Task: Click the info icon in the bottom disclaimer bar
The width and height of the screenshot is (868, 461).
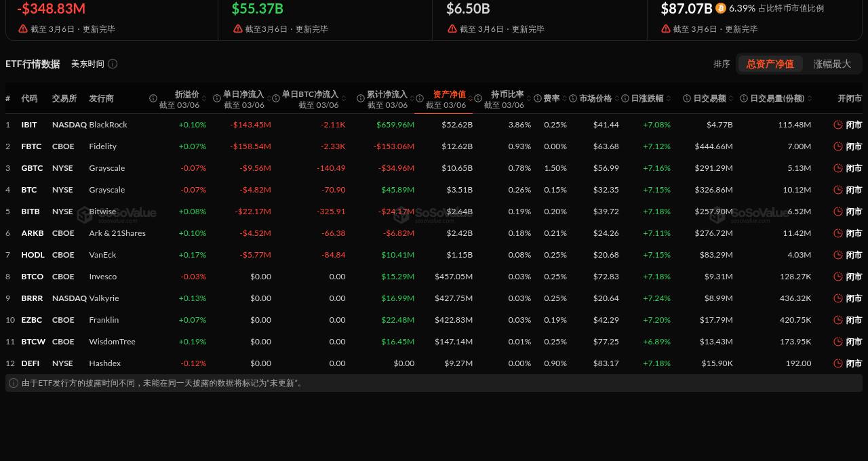Action: tap(14, 383)
